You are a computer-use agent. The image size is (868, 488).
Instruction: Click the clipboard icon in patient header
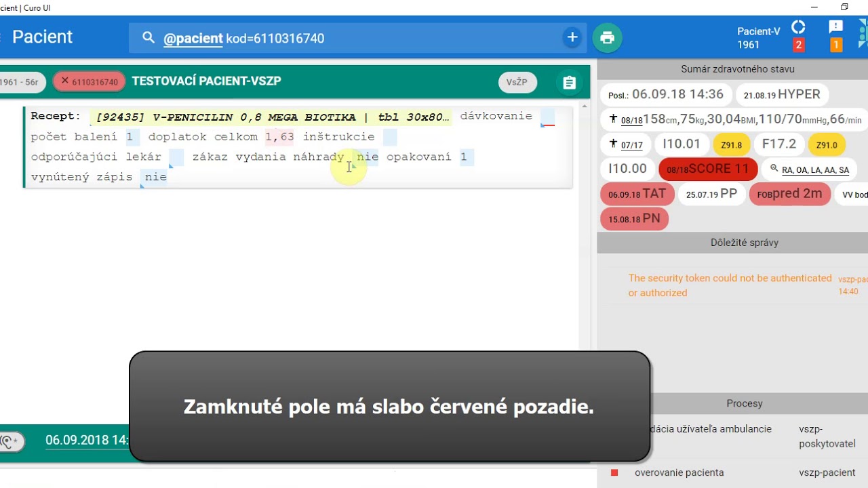click(569, 83)
